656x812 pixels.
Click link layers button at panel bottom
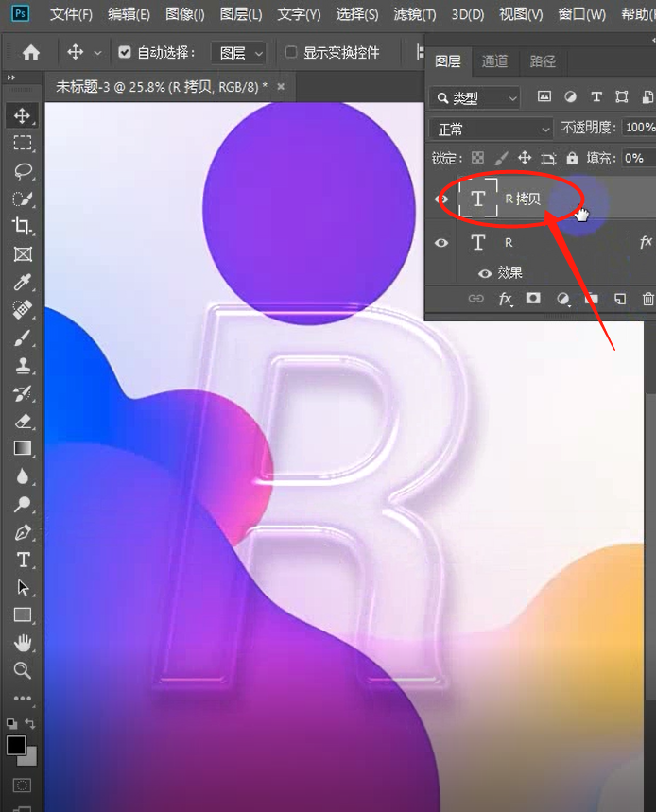tap(475, 299)
